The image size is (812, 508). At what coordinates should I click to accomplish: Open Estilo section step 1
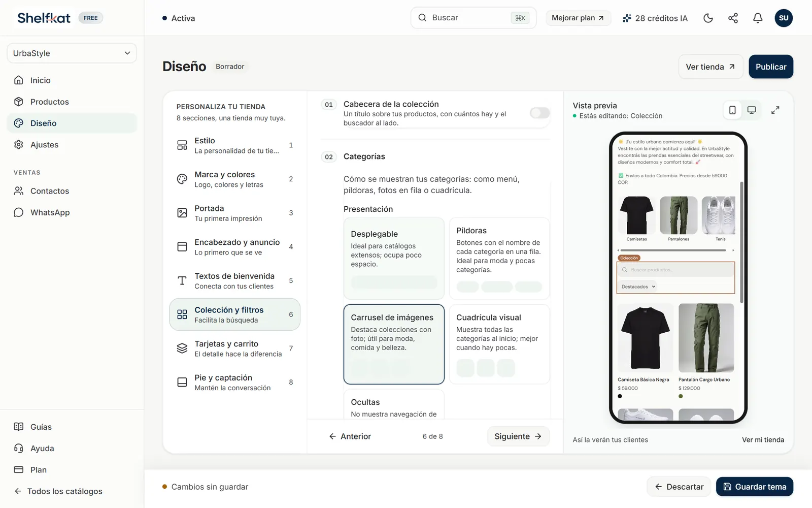[234, 145]
